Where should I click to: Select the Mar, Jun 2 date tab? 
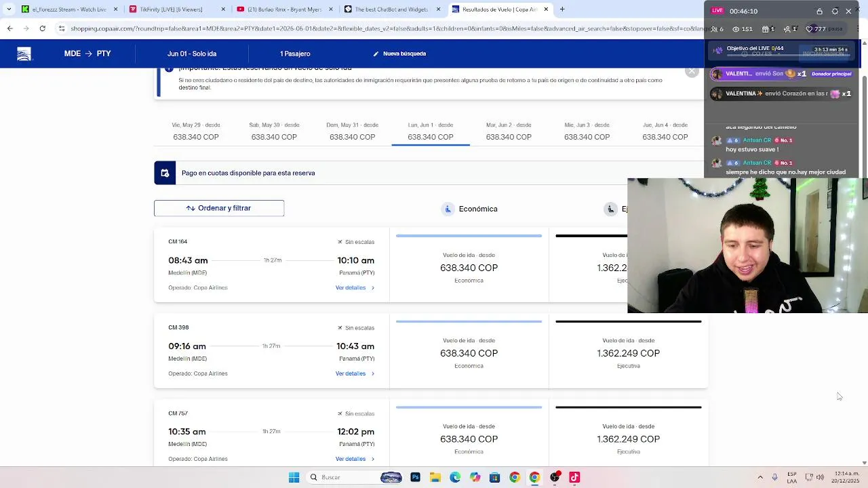click(x=509, y=131)
